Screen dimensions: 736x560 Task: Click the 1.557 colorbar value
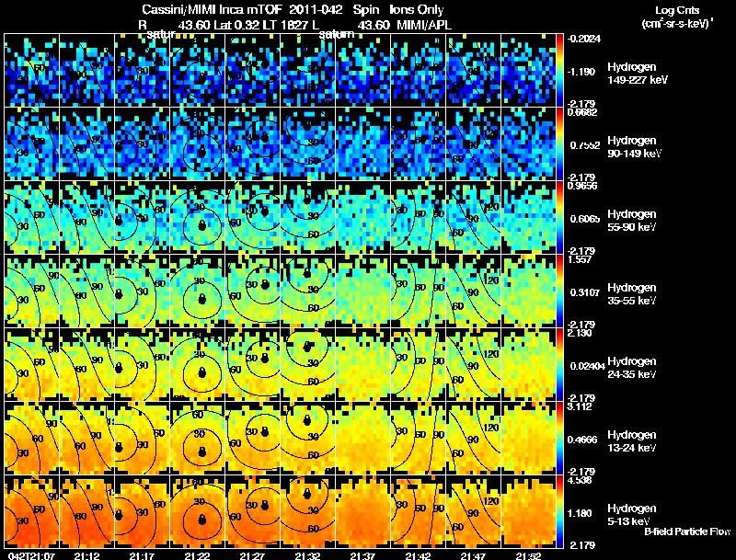click(x=581, y=260)
